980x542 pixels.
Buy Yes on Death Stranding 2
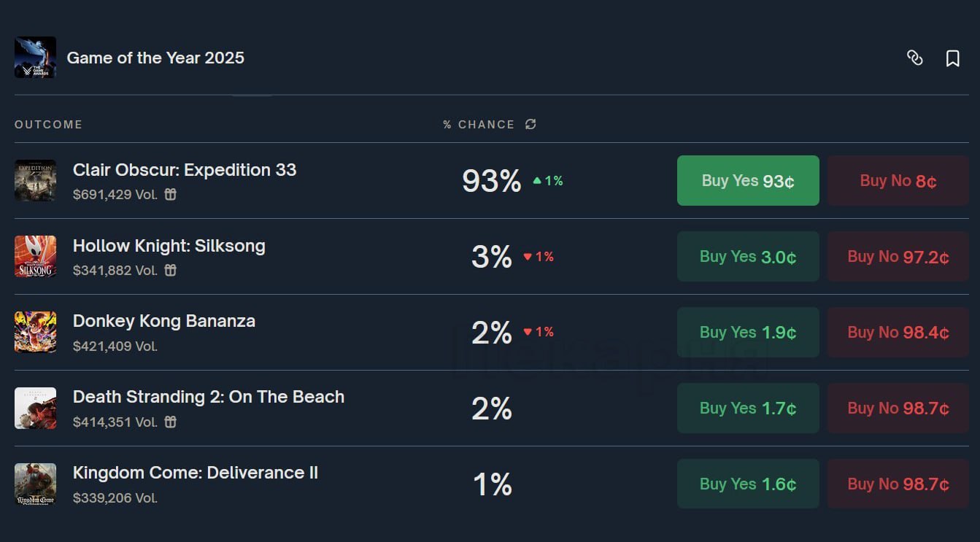click(748, 409)
